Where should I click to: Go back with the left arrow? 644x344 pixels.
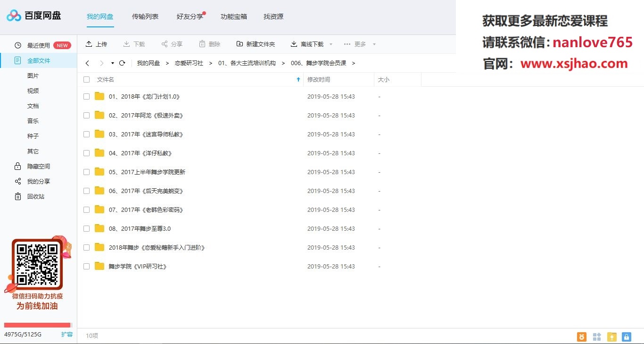pyautogui.click(x=87, y=63)
